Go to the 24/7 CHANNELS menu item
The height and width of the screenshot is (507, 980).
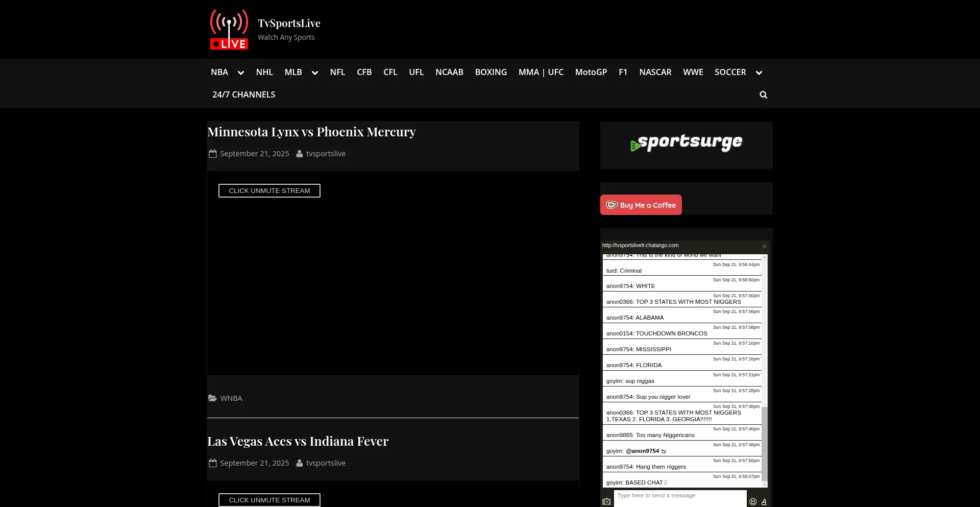tap(243, 95)
